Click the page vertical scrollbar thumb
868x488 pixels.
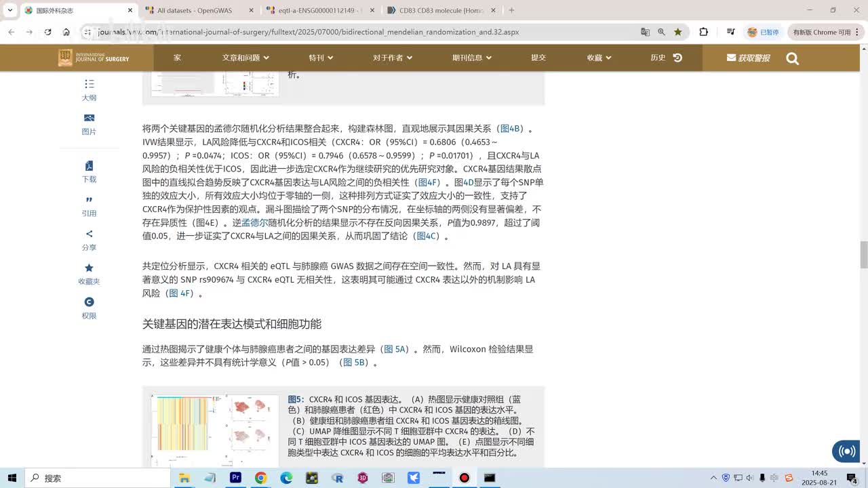(x=863, y=254)
